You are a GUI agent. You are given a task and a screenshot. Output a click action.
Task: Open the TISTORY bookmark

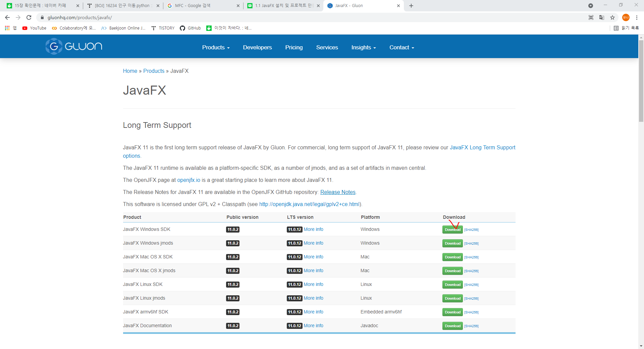(x=163, y=28)
